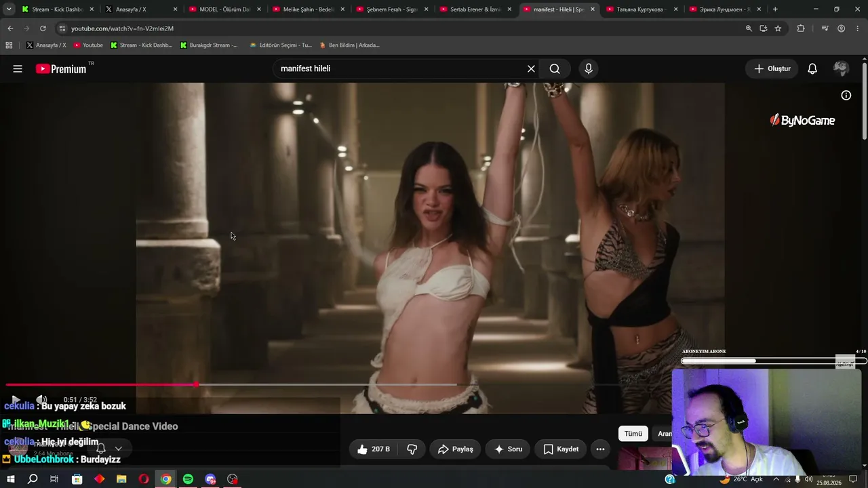Viewport: 868px width, 488px height.
Task: Open the system volume speaker icon
Action: point(808,479)
